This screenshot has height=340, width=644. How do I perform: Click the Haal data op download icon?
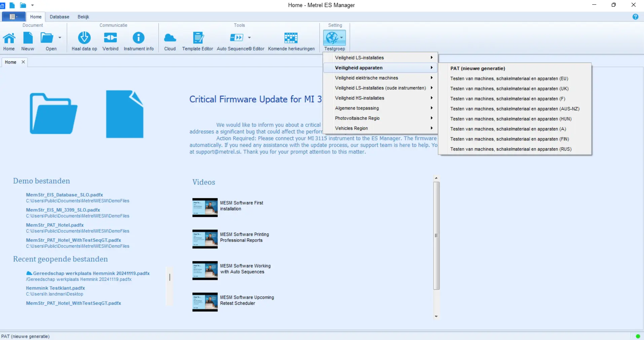coord(84,38)
